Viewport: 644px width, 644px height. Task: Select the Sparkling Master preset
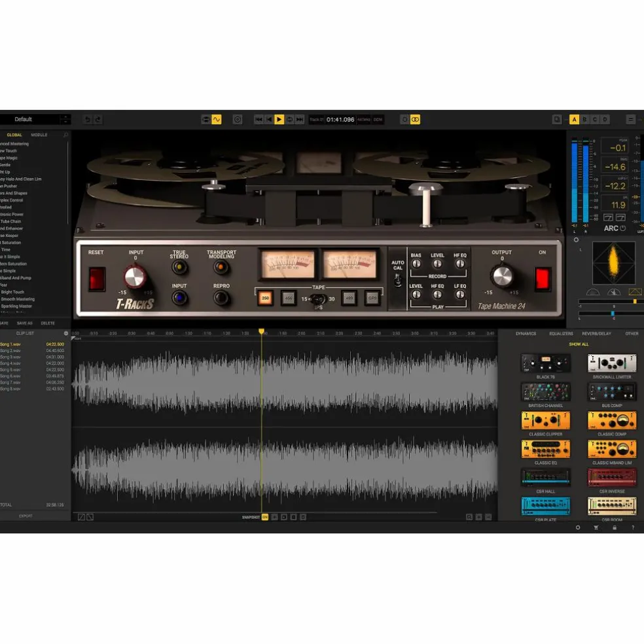coord(16,306)
